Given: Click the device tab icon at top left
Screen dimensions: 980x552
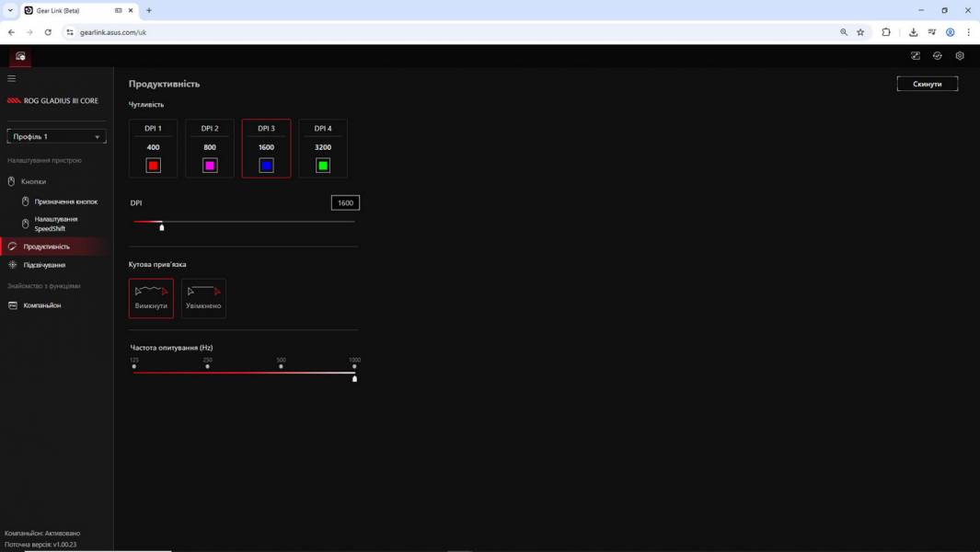Looking at the screenshot, I should coord(20,56).
